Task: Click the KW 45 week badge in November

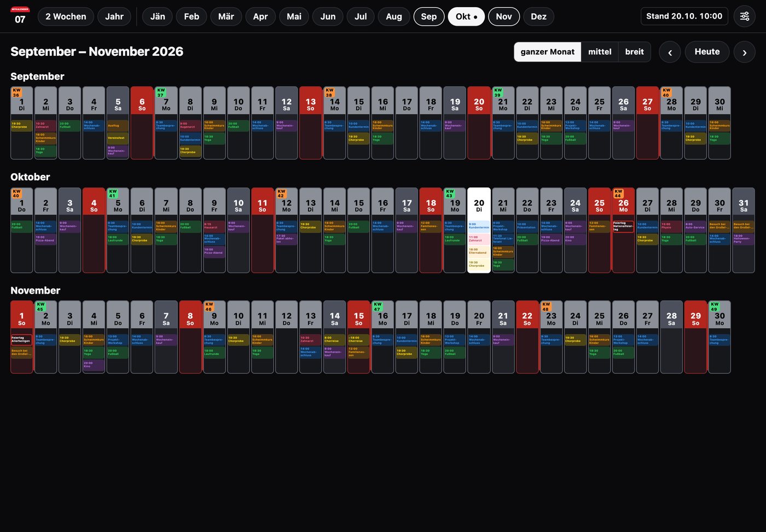Action: coord(40,306)
